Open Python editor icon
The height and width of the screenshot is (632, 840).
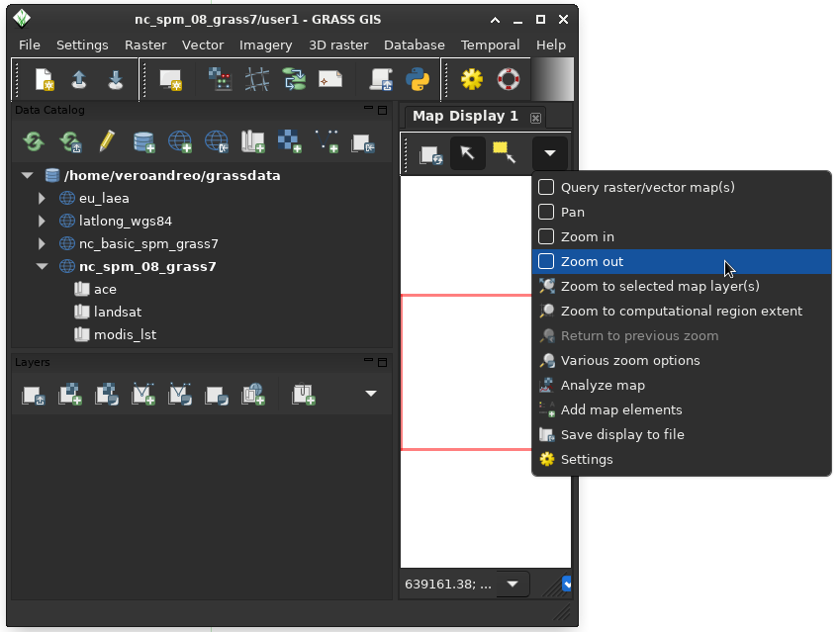[418, 80]
